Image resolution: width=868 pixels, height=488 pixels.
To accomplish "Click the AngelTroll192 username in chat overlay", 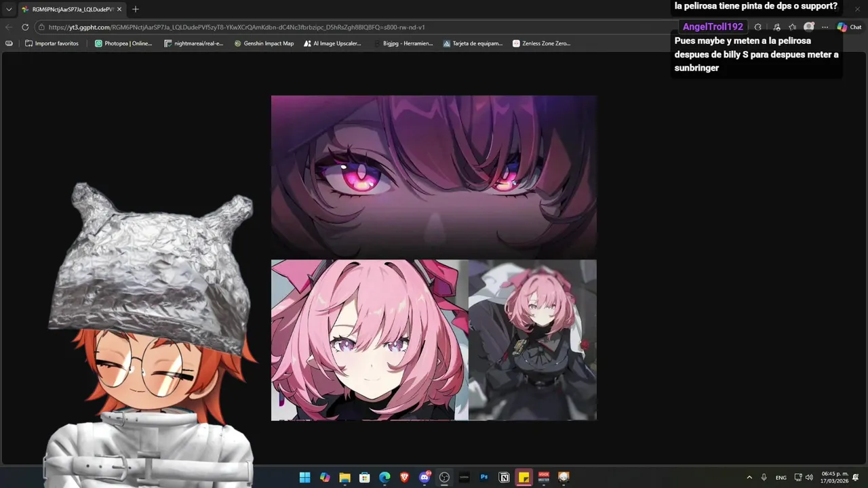I will click(713, 26).
